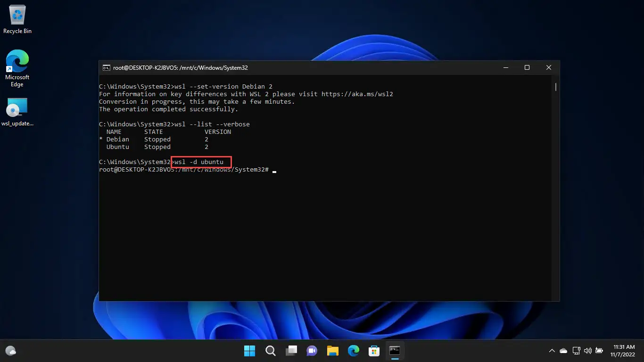
Task: Open the Recycle Bin desktop icon
Action: click(17, 20)
